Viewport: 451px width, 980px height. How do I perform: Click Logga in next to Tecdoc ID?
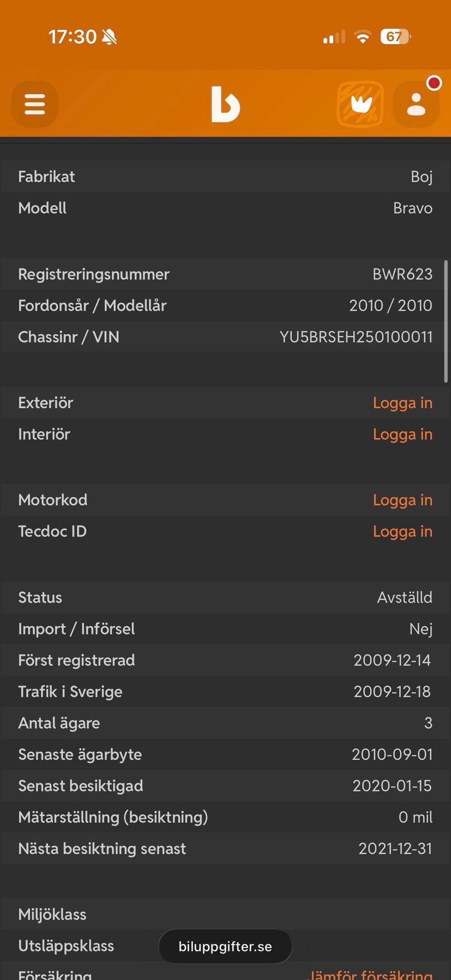coord(402,532)
